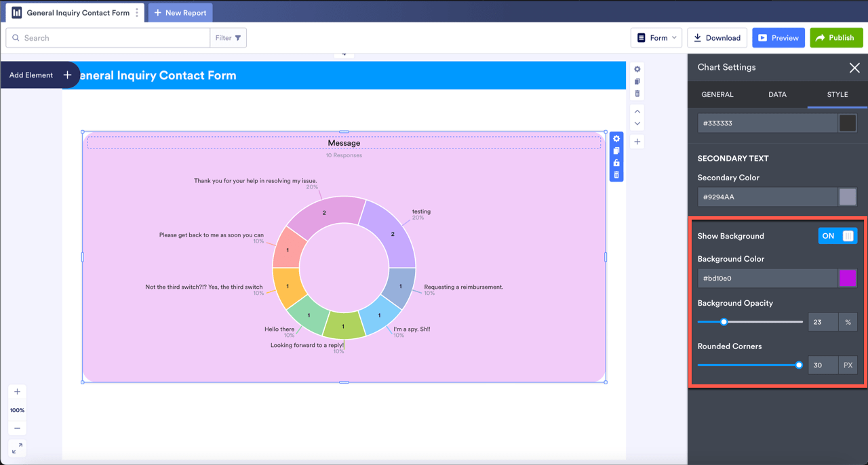Screen dimensions: 868x465
Task: Expand the Form dropdown menu
Action: [657, 38]
